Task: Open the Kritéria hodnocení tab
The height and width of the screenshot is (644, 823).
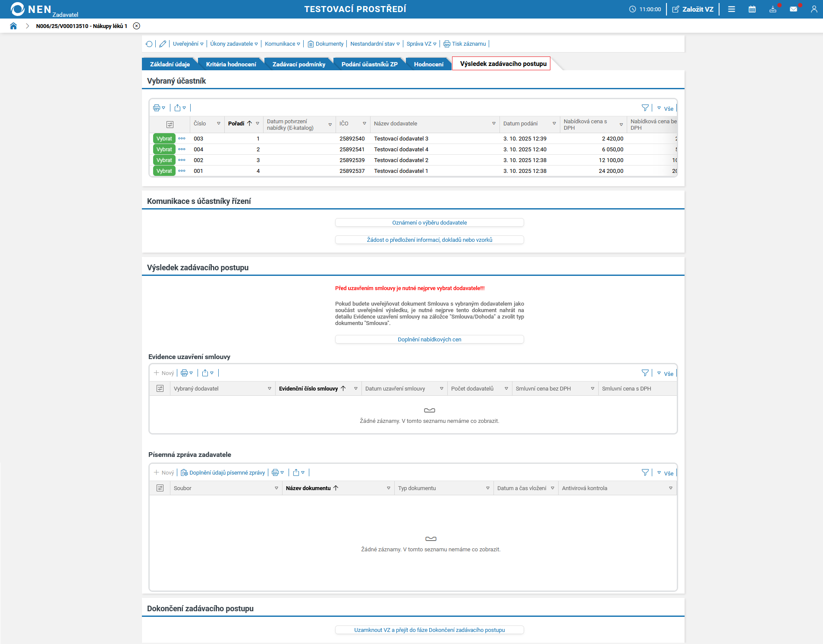Action: (231, 63)
